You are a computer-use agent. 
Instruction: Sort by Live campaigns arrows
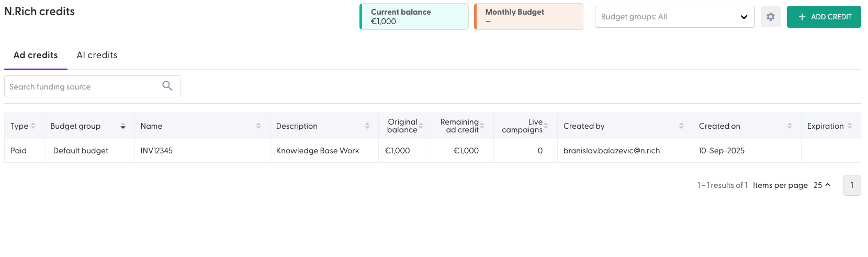(546, 126)
